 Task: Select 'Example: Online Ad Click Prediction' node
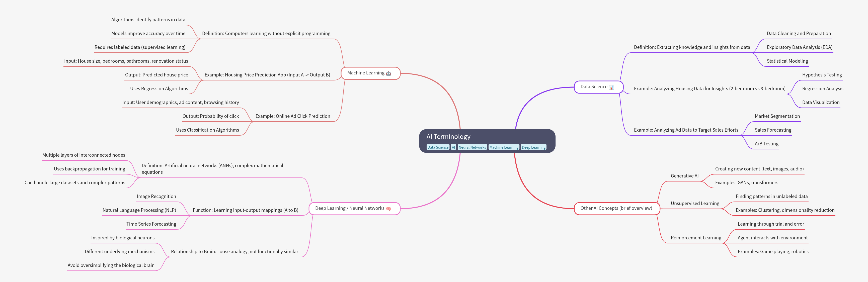click(293, 116)
